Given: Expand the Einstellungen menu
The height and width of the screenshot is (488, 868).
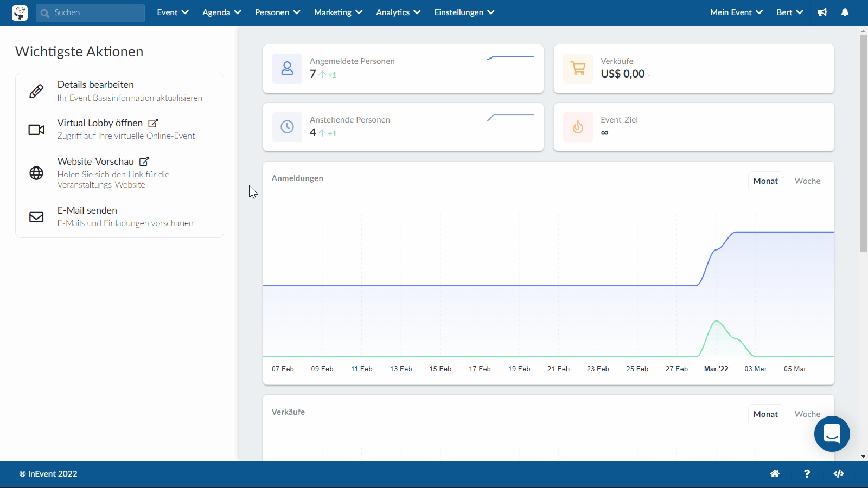Looking at the screenshot, I should click(464, 12).
